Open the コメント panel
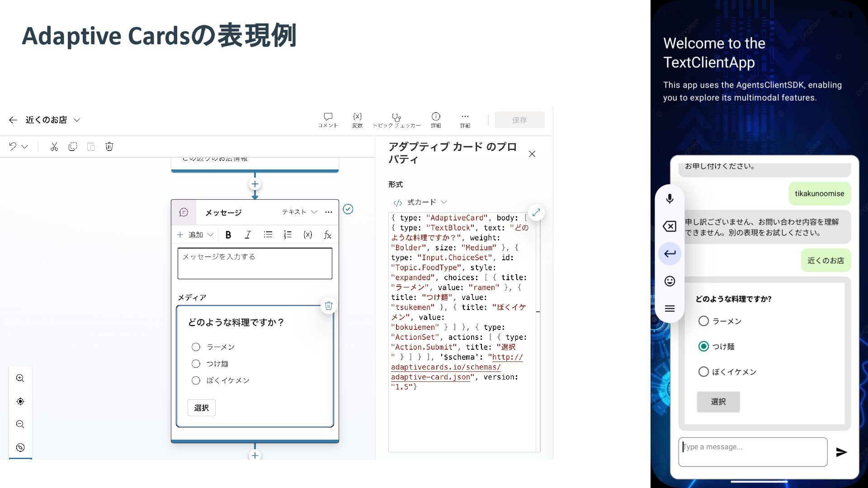868x488 pixels. click(328, 120)
